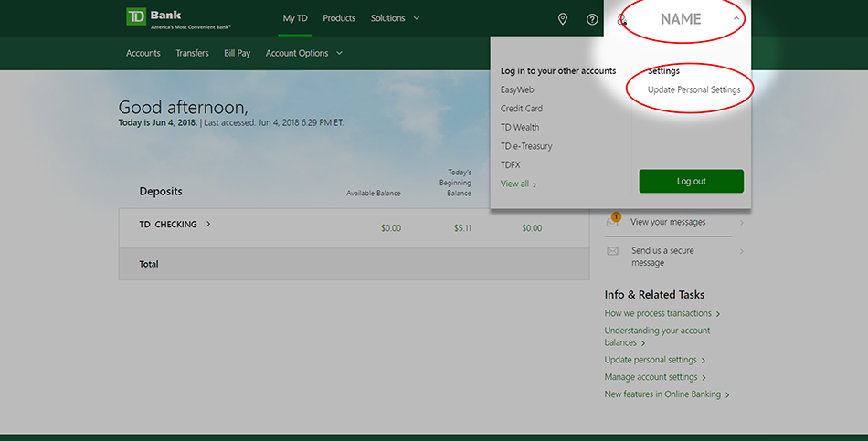Collapse the NAME profile menu chevron
868x441 pixels.
(x=736, y=18)
